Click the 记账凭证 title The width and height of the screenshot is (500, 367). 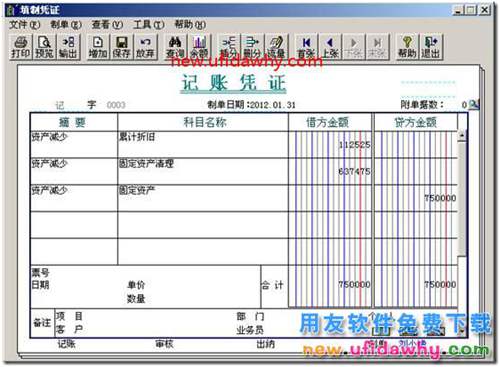coord(234,83)
